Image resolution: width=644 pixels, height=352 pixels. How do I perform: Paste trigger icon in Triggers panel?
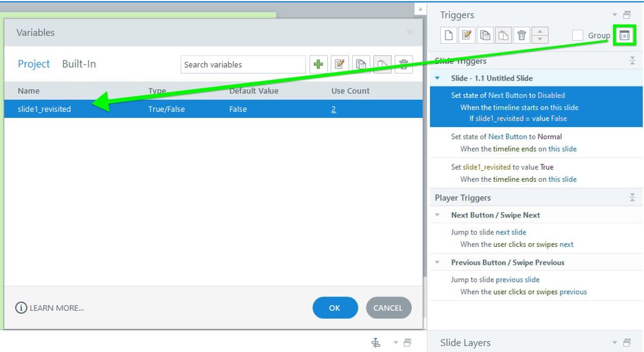coord(503,35)
